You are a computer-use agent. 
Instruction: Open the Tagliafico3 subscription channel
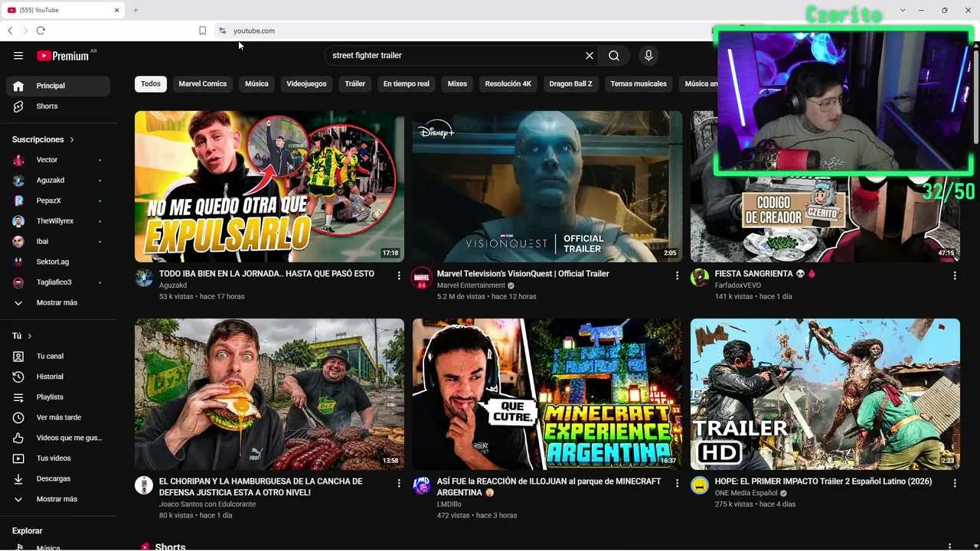point(58,282)
